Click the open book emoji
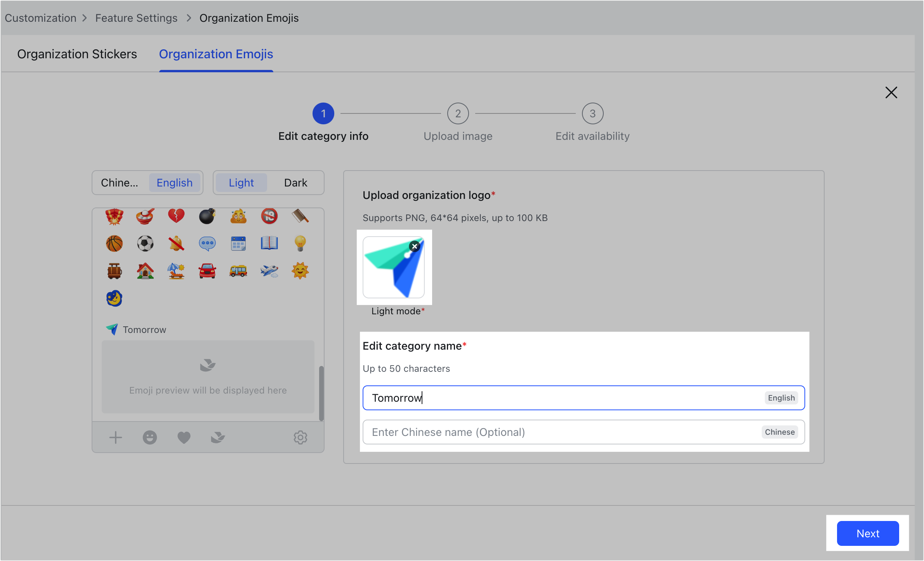 269,243
